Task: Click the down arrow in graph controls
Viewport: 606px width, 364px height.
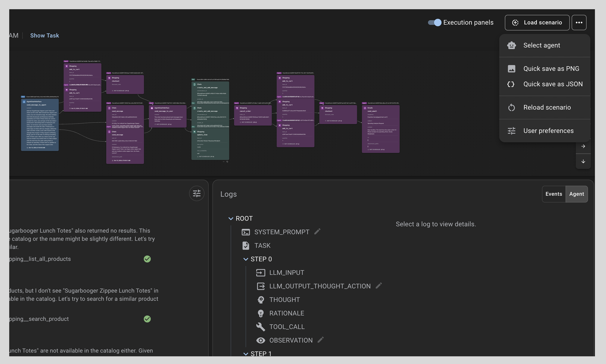Action: pyautogui.click(x=583, y=161)
